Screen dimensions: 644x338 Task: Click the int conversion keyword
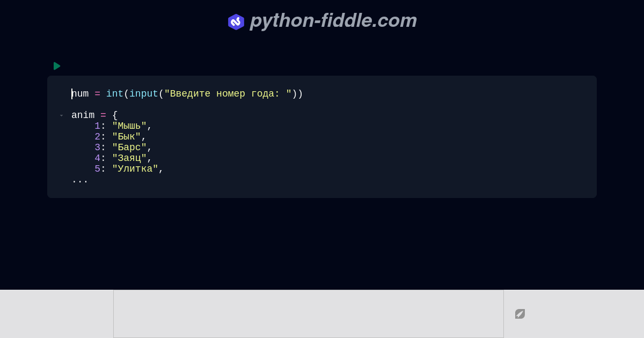pyautogui.click(x=114, y=93)
